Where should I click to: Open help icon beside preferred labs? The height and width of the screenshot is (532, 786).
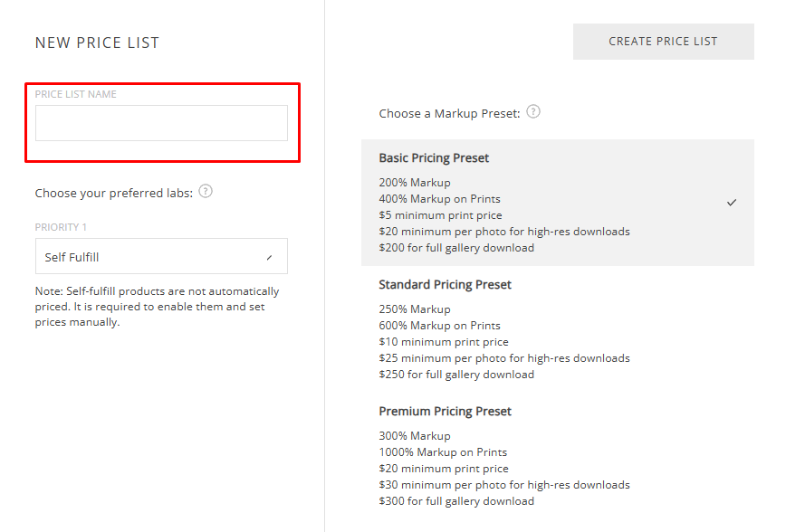[x=206, y=192]
